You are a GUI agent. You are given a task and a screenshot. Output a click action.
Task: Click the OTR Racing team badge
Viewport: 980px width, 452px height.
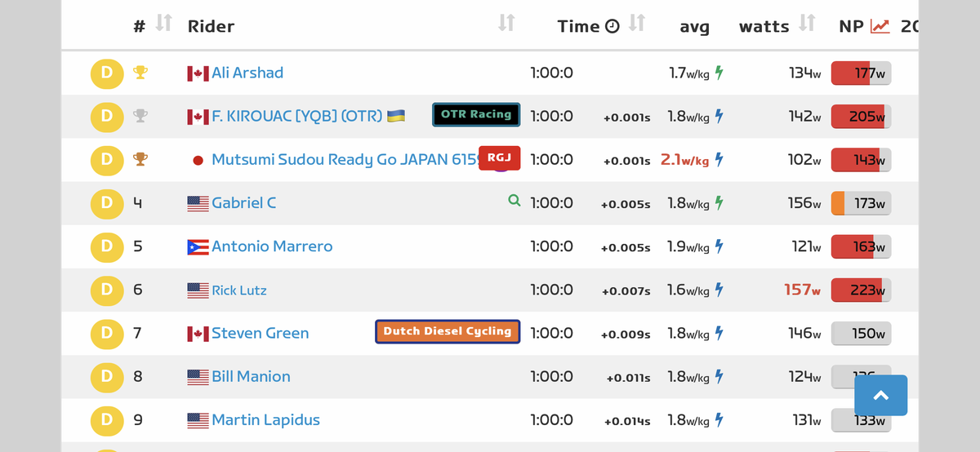click(x=476, y=114)
